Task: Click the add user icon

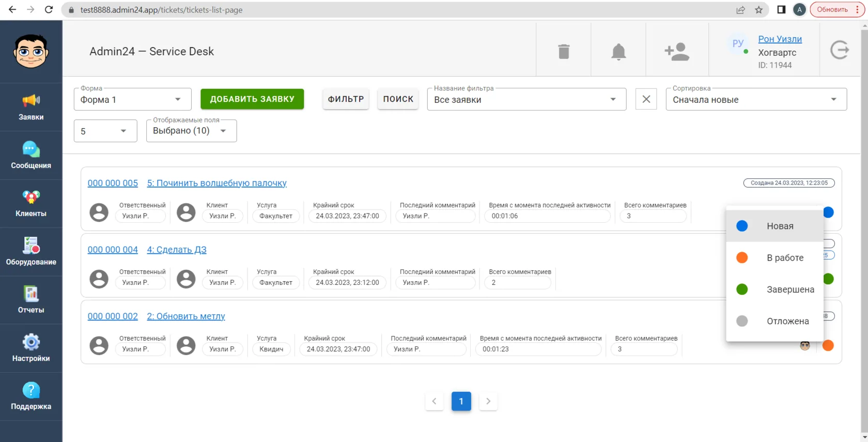Action: click(677, 52)
